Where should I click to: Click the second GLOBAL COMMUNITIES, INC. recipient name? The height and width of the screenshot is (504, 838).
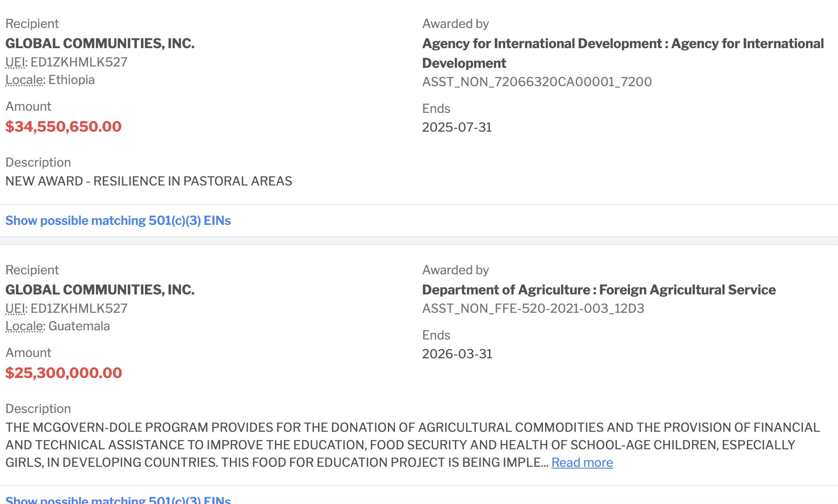(100, 290)
